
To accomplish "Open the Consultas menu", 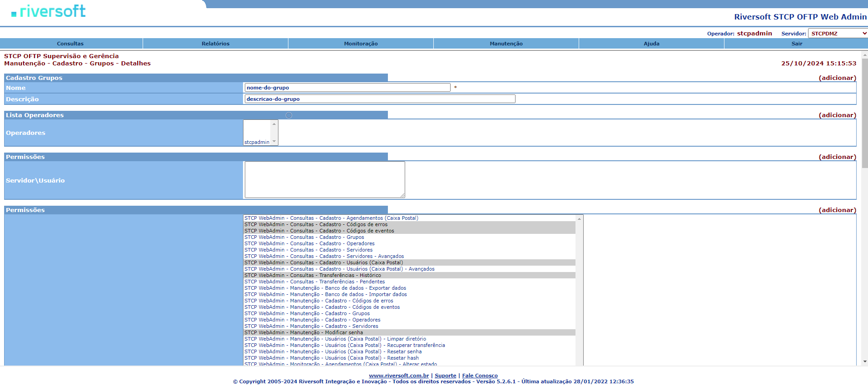I will (x=70, y=44).
